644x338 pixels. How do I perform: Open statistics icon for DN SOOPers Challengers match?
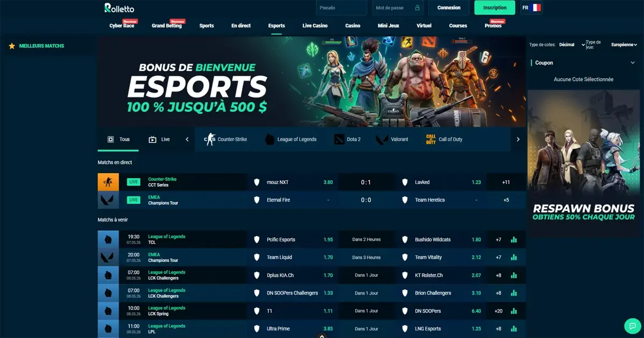[x=514, y=293]
